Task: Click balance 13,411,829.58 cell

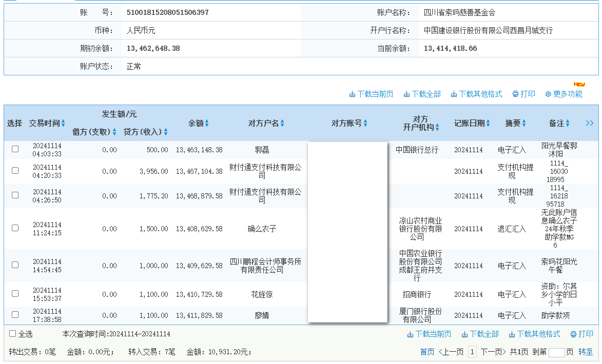Action: (199, 316)
